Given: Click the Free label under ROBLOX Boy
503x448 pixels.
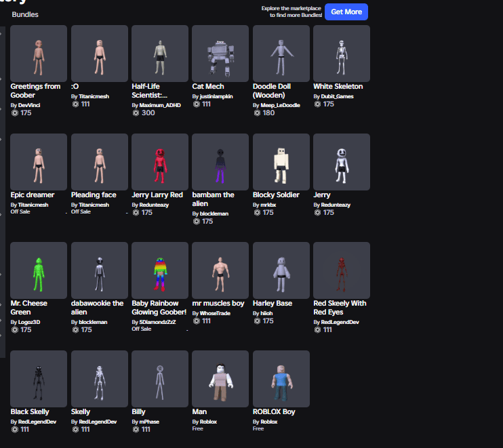Looking at the screenshot, I should click(258, 429).
